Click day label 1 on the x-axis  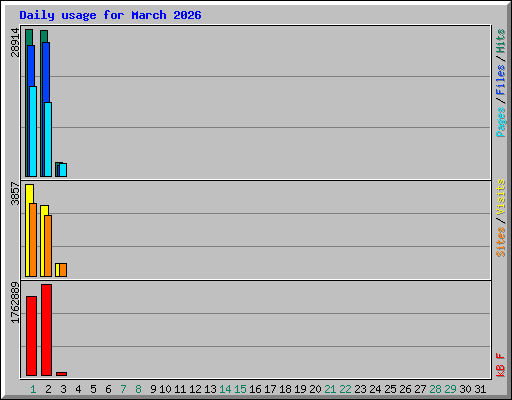point(33,389)
